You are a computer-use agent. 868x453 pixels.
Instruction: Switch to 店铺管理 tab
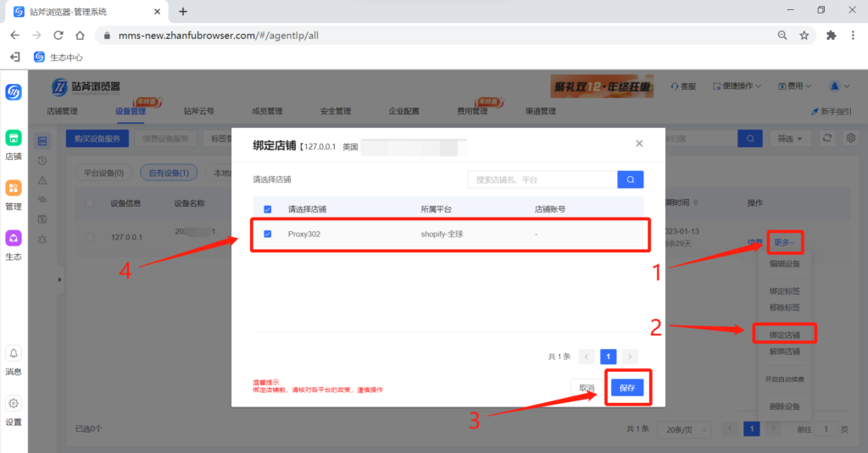point(62,111)
